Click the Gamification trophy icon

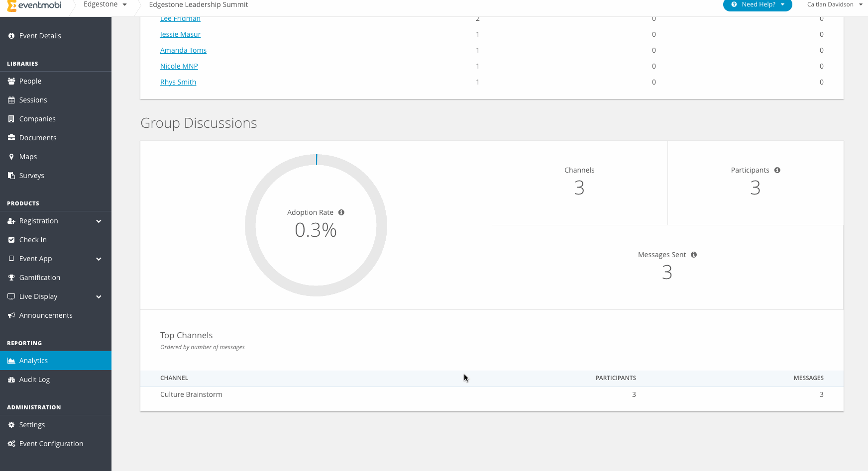pos(11,278)
